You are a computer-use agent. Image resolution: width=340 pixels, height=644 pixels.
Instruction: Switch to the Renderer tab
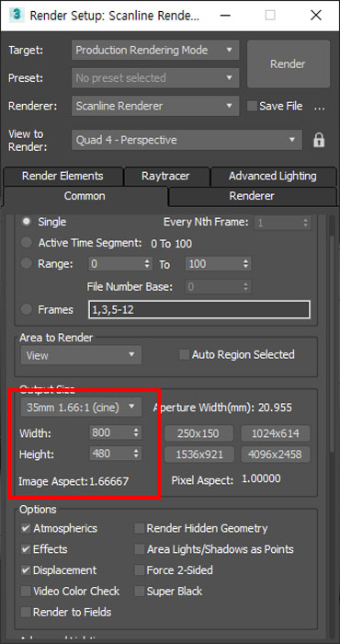pos(252,196)
